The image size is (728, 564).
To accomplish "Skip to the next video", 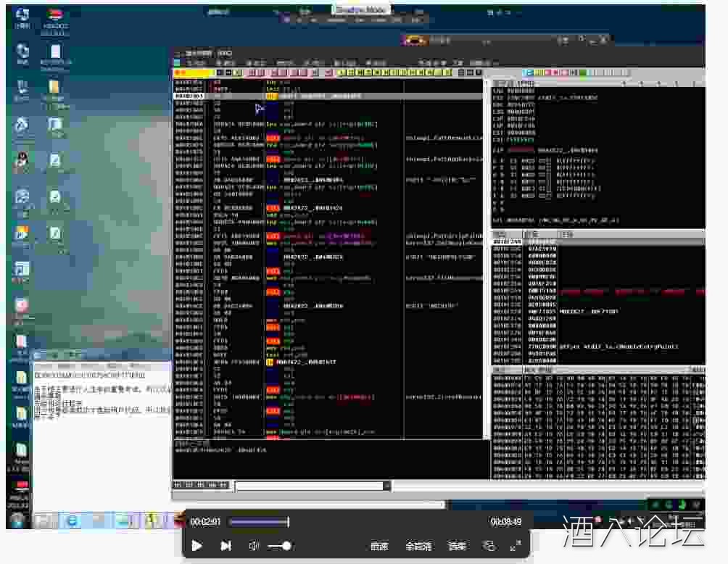I will click(226, 546).
